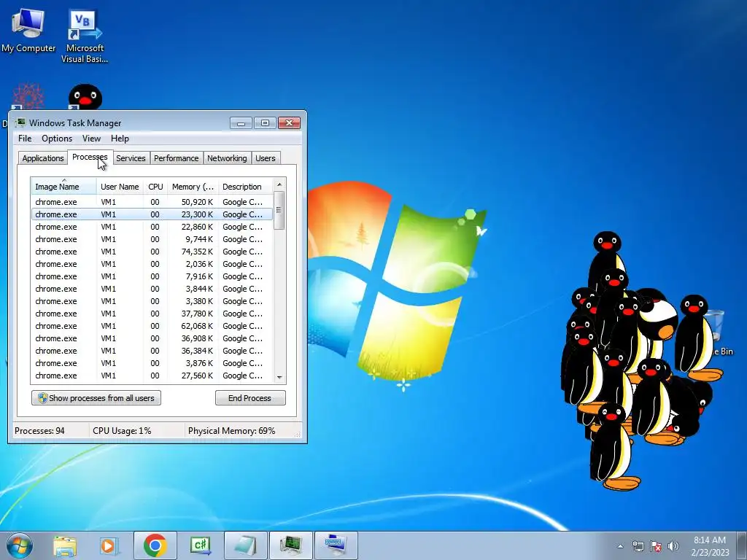Image resolution: width=747 pixels, height=560 pixels.
Task: Launch Windows Media Player from taskbar
Action: [x=109, y=545]
